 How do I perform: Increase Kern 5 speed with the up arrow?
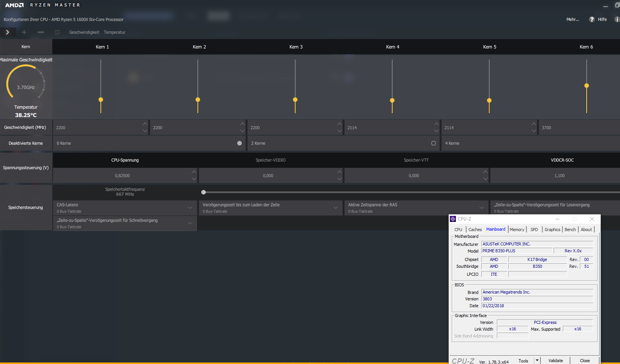(534, 124)
